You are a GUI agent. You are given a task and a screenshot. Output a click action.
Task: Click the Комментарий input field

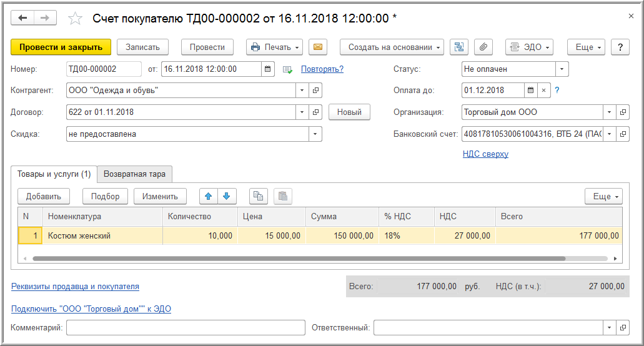point(186,327)
